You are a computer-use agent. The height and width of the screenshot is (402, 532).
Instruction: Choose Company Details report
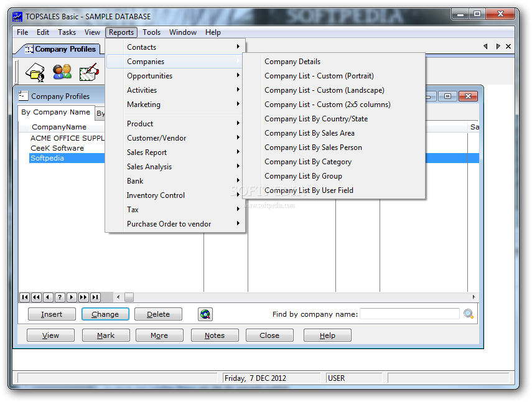(334, 62)
